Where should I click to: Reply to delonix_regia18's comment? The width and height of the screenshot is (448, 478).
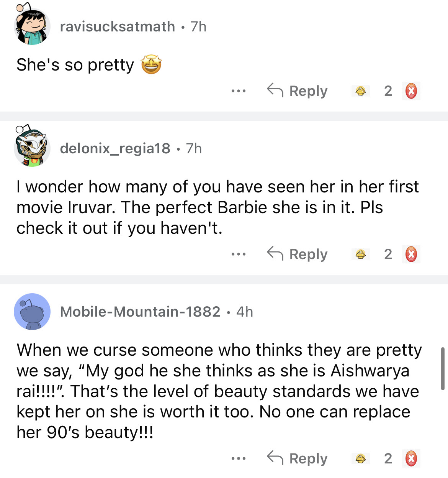click(298, 254)
